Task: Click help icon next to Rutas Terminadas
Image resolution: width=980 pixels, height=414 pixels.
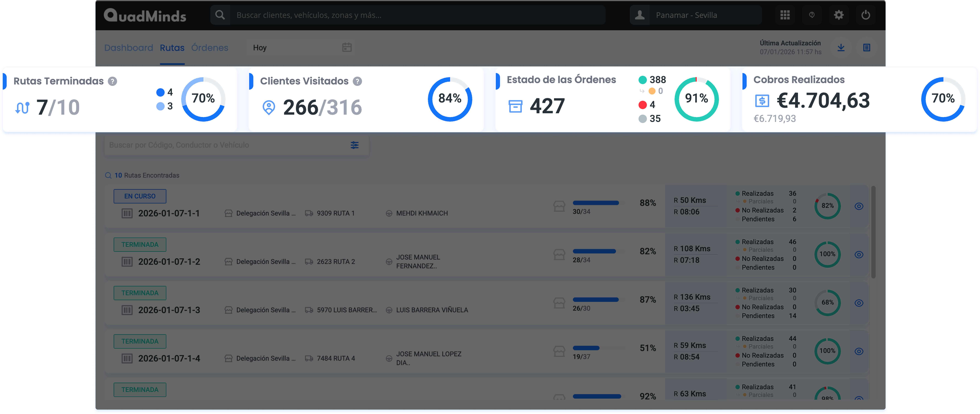Action: coord(112,81)
